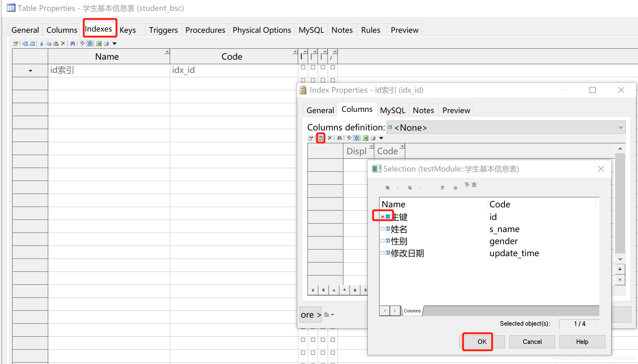
Task: Click Select All icon in Selection dialog
Action: click(x=387, y=188)
